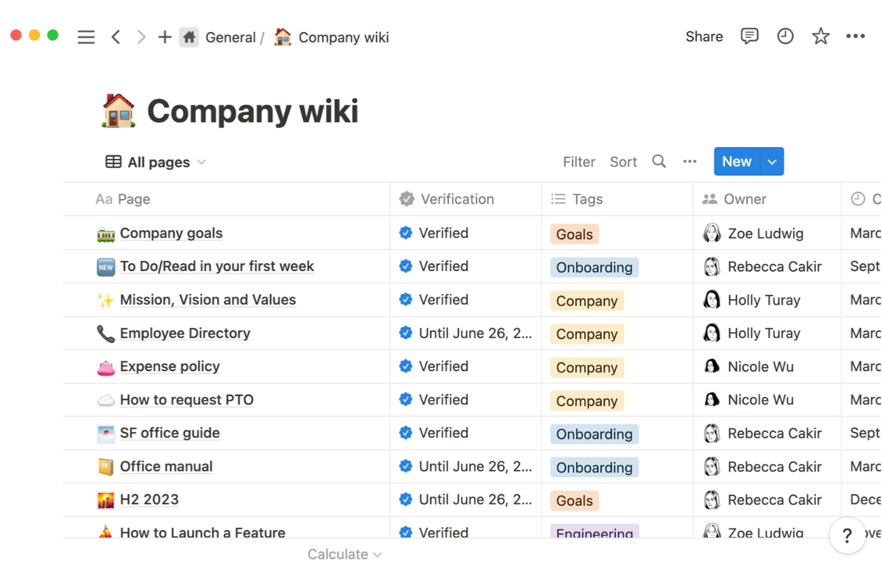Image resolution: width=882 pixels, height=588 pixels.
Task: Click the plus icon to create a page
Action: pos(164,36)
